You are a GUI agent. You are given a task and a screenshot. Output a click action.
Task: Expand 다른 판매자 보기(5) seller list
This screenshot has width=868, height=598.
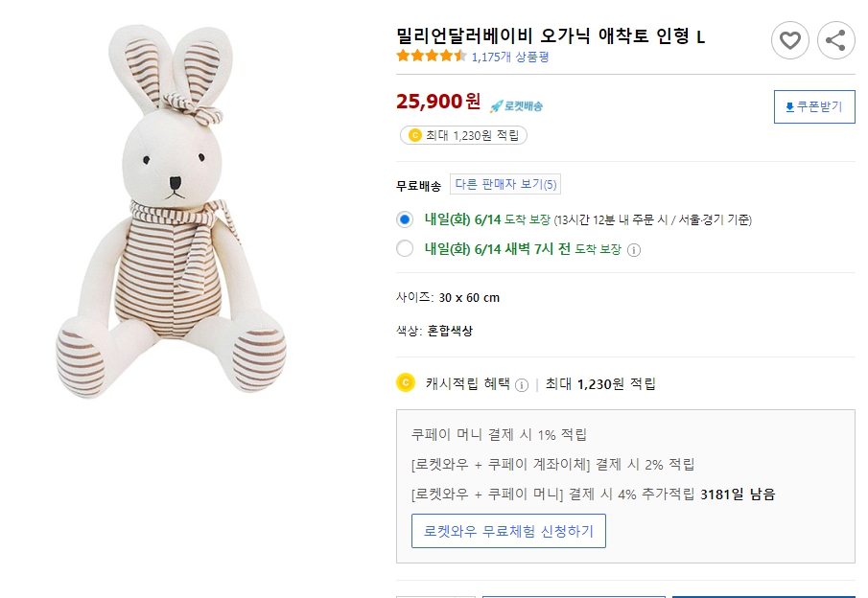505,185
